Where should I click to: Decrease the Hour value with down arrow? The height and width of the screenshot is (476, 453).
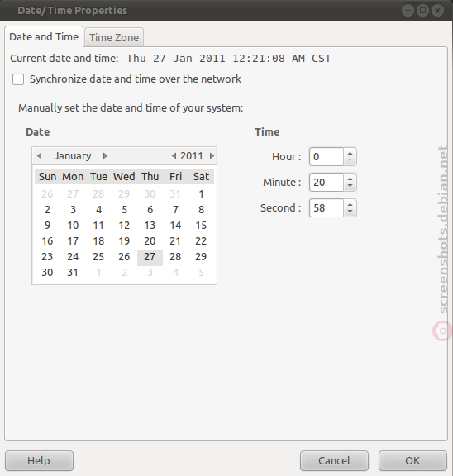point(350,160)
